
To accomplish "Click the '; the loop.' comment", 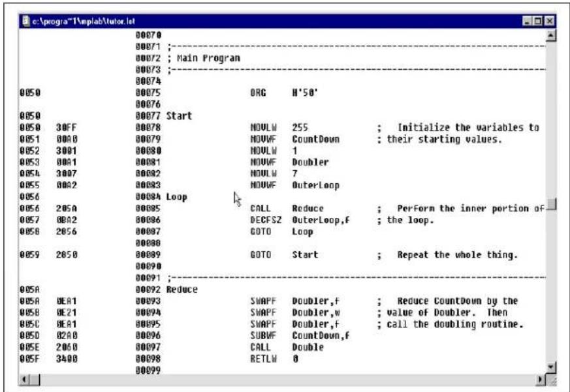I will point(405,220).
